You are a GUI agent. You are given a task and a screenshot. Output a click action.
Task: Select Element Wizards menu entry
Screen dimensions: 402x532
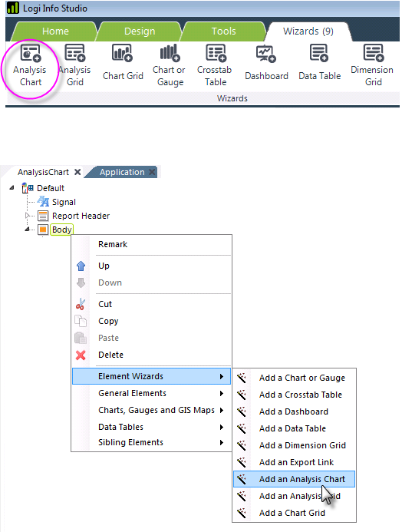tap(151, 376)
